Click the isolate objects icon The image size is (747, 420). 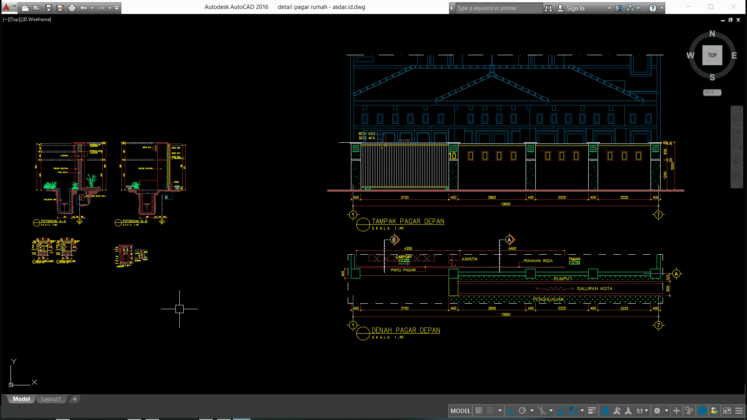[x=689, y=410]
